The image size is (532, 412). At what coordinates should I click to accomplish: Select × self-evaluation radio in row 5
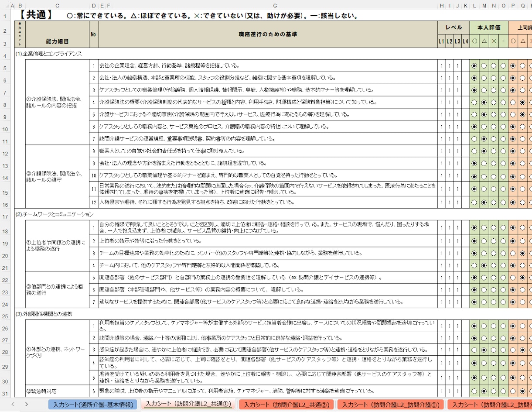click(494, 66)
